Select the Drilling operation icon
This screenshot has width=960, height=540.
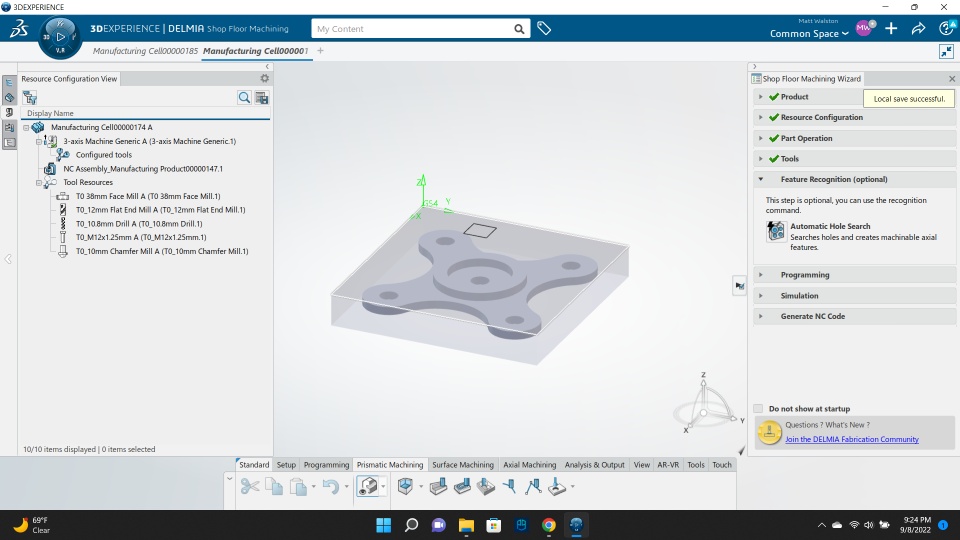click(557, 487)
